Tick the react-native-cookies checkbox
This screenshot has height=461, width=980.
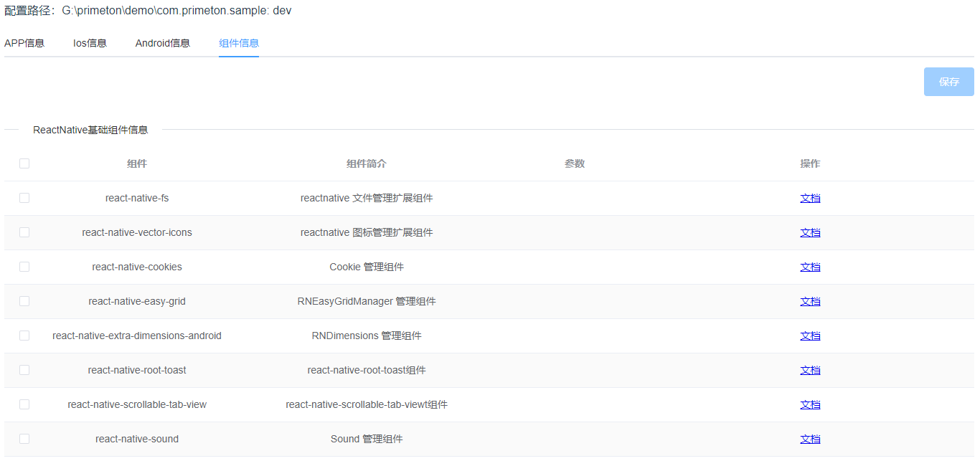coord(24,267)
